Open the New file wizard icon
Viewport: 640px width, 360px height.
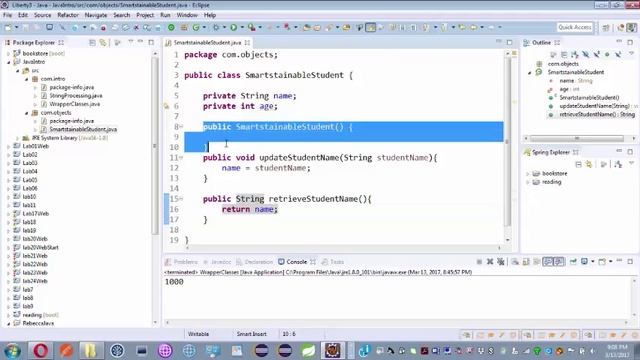pos(8,27)
